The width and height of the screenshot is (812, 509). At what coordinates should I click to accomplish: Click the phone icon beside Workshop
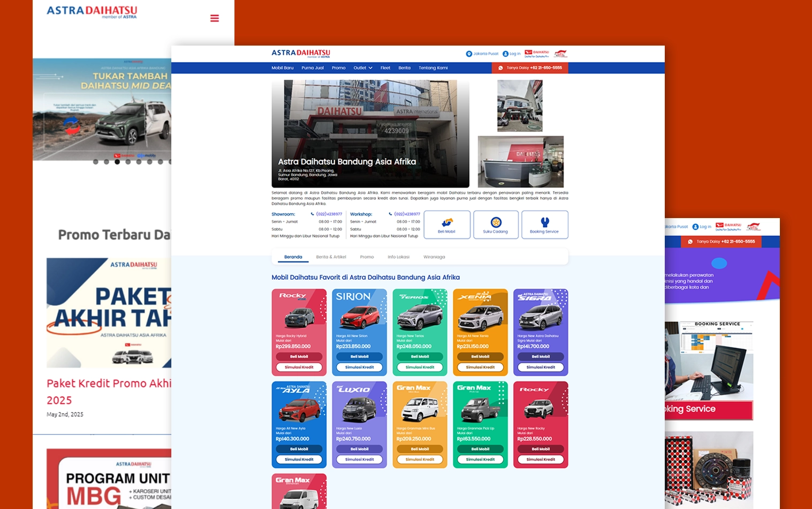pyautogui.click(x=391, y=214)
